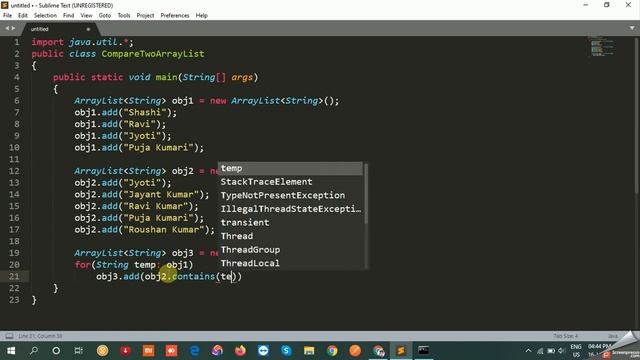Place cursor on 'CompareTwoArrayList' class name
640x360 pixels.
point(153,54)
